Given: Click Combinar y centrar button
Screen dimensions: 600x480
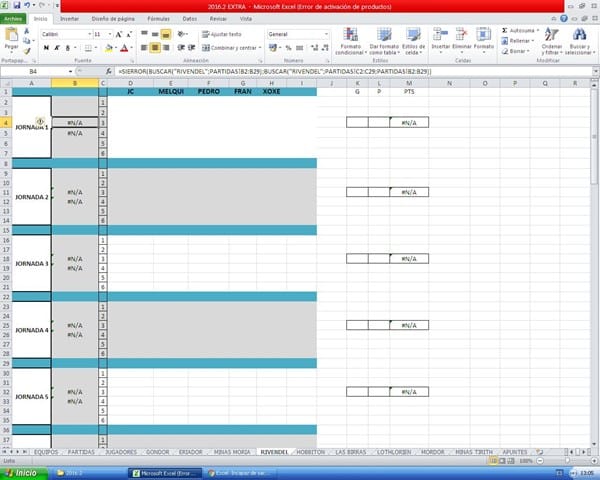Looking at the screenshot, I should click(231, 48).
